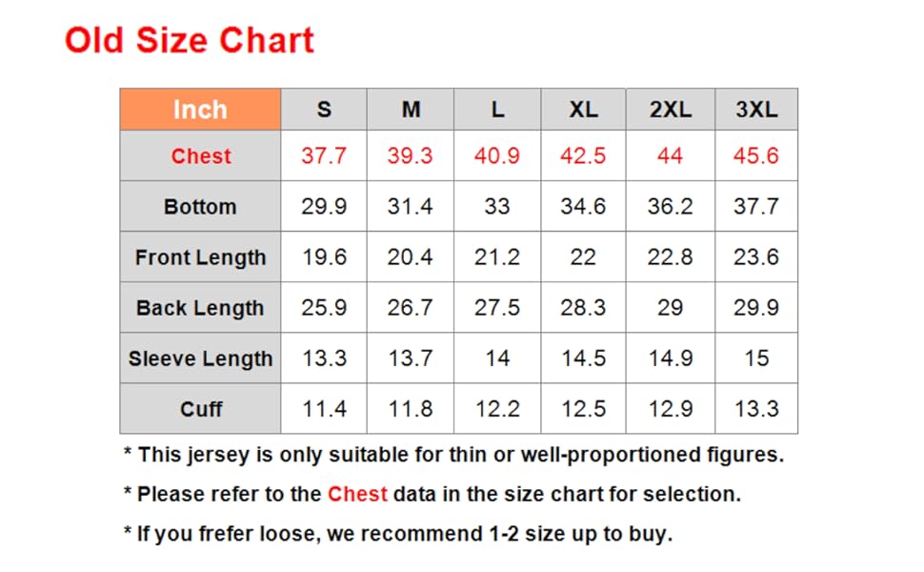Screen dimensions: 924x572
Task: Click the XL size column header
Action: pos(583,110)
